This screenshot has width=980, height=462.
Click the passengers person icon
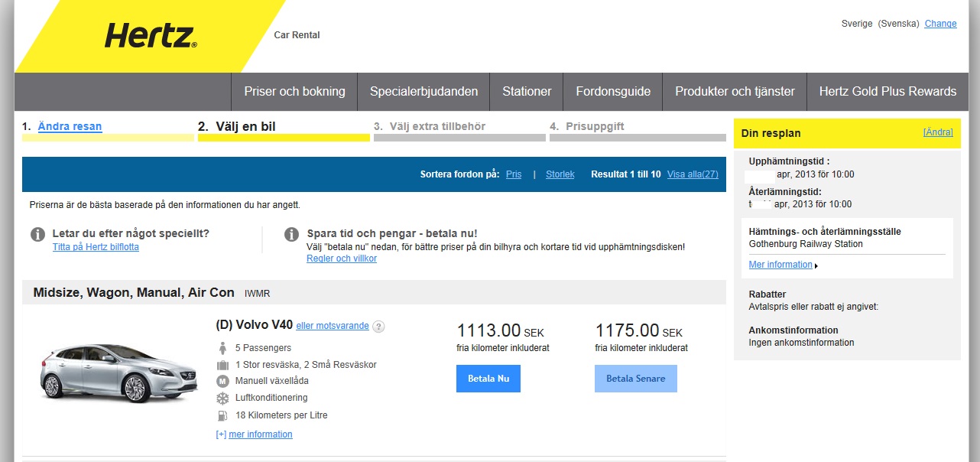[222, 348]
